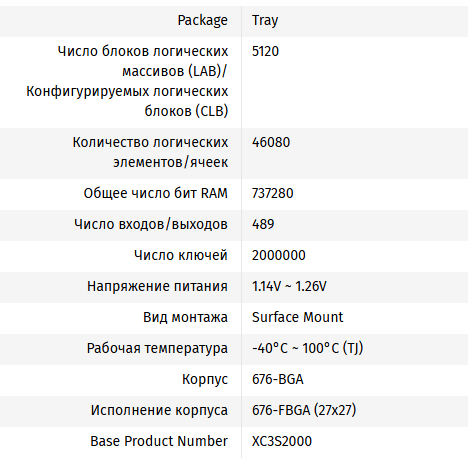Select the 46080 logic elements value
The height and width of the screenshot is (470, 468).
coord(271,142)
